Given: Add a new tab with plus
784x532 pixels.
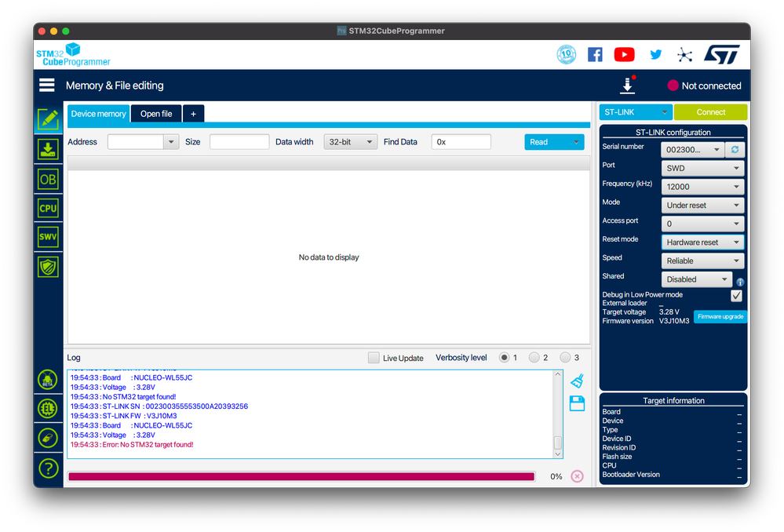Looking at the screenshot, I should click(194, 114).
